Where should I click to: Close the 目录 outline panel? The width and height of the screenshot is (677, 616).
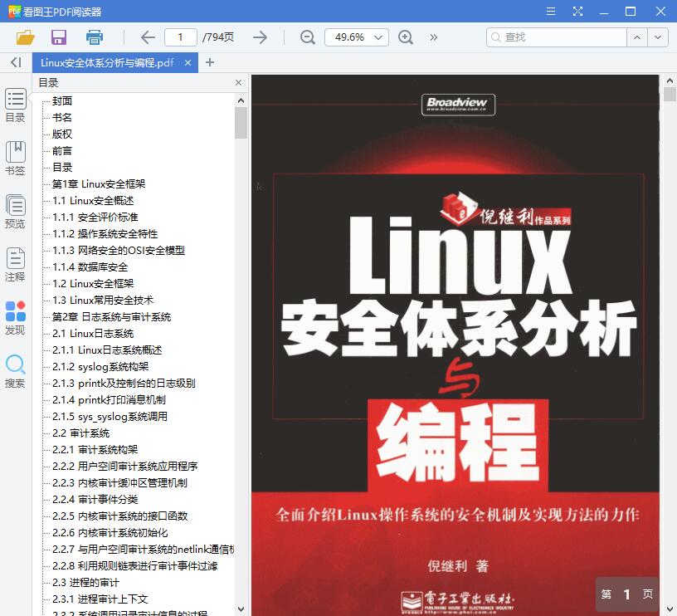point(238,82)
